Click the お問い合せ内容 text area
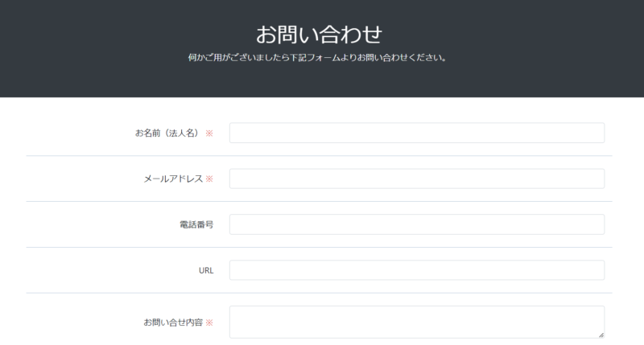 417,322
